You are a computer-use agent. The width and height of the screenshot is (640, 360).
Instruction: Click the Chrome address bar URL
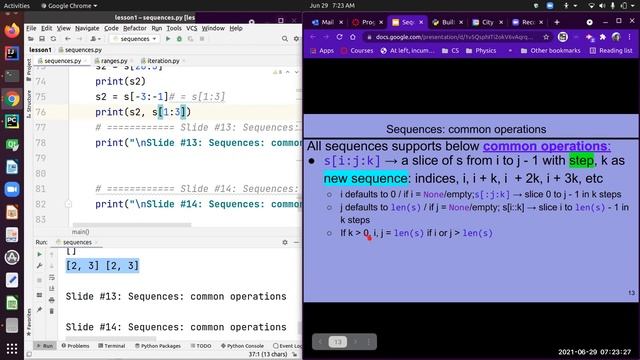[x=454, y=37]
